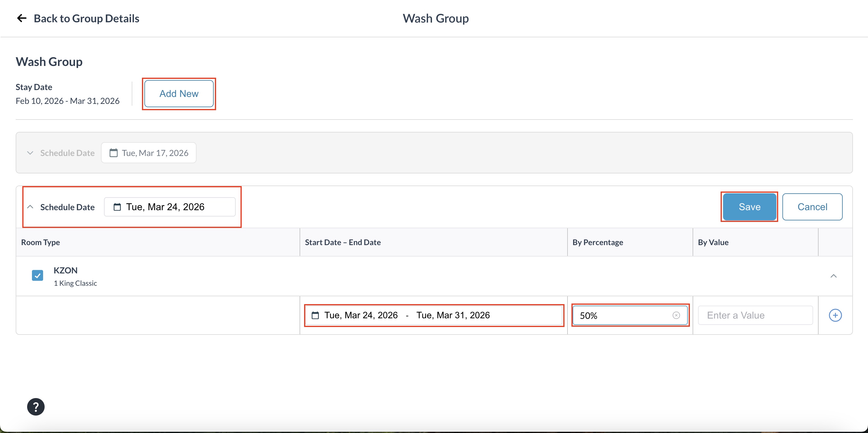Select end date Tue, Mar 31, 2026 in range

[453, 315]
